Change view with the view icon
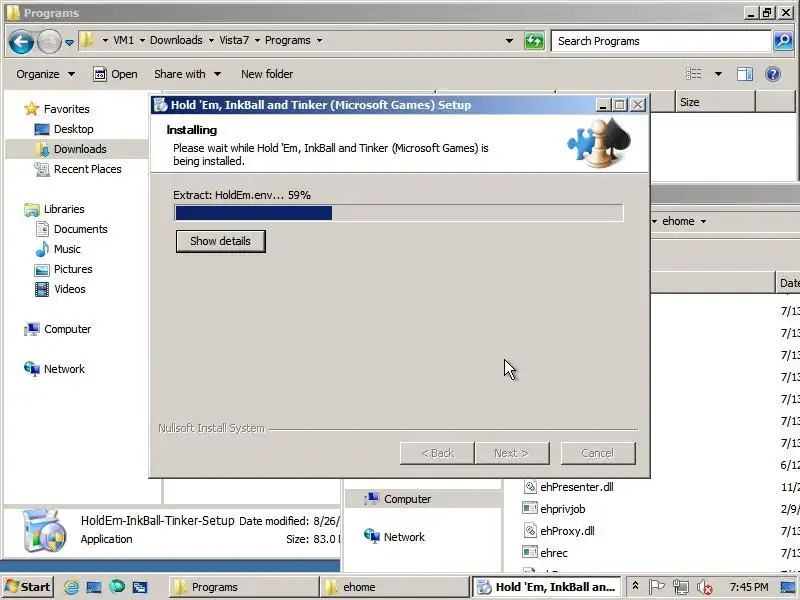Screen dimensions: 800x600 point(693,74)
